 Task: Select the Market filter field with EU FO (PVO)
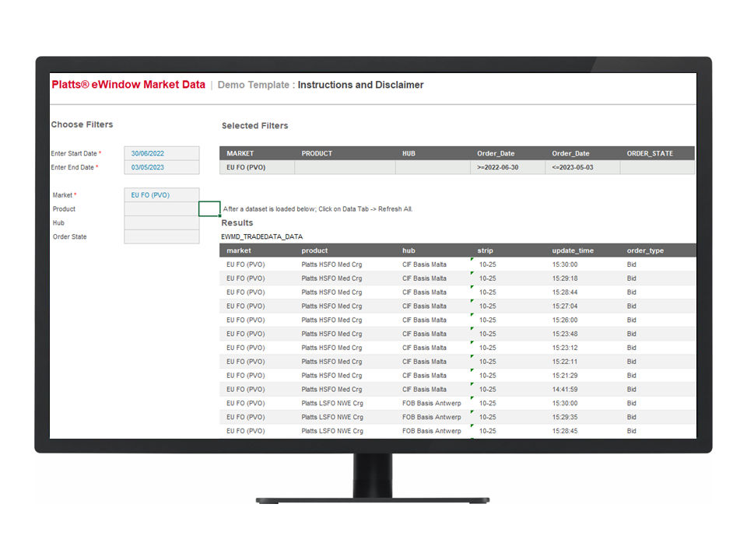point(162,194)
